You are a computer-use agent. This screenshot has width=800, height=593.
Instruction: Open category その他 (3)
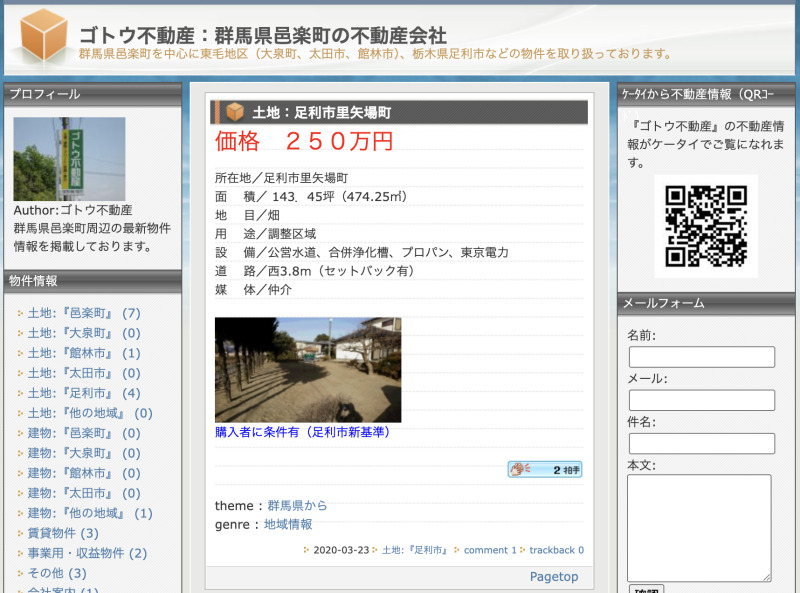coord(57,573)
